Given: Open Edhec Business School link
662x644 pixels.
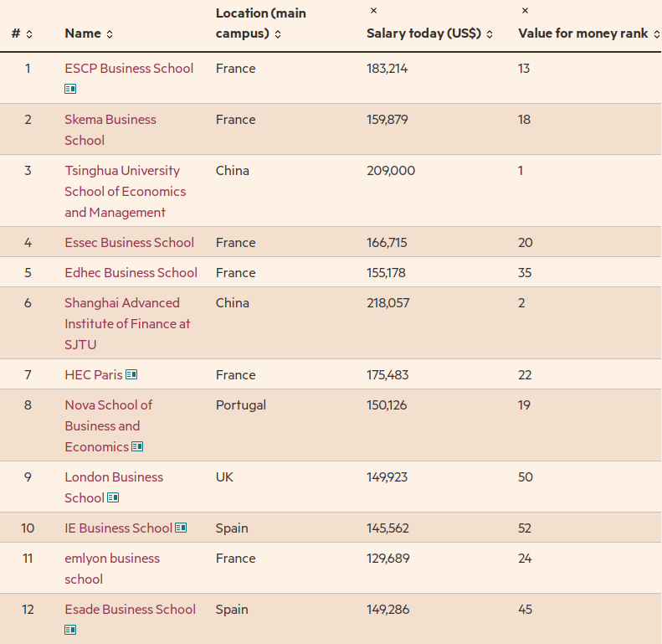Looking at the screenshot, I should 131,272.
